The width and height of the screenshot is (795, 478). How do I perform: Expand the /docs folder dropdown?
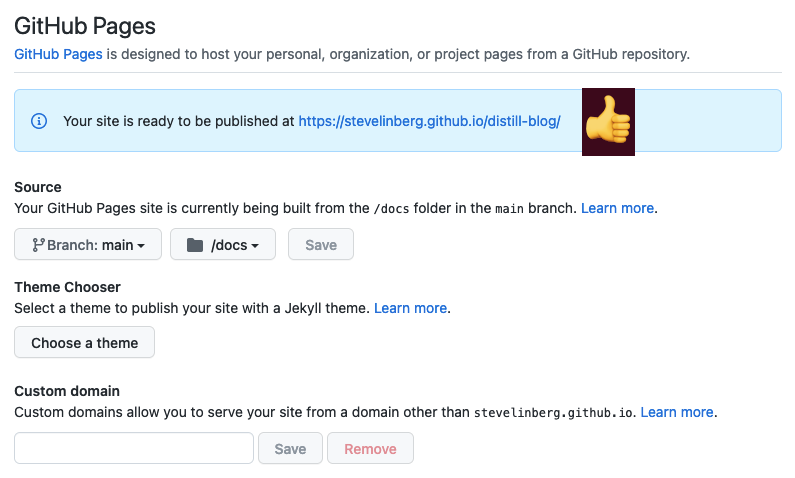223,244
